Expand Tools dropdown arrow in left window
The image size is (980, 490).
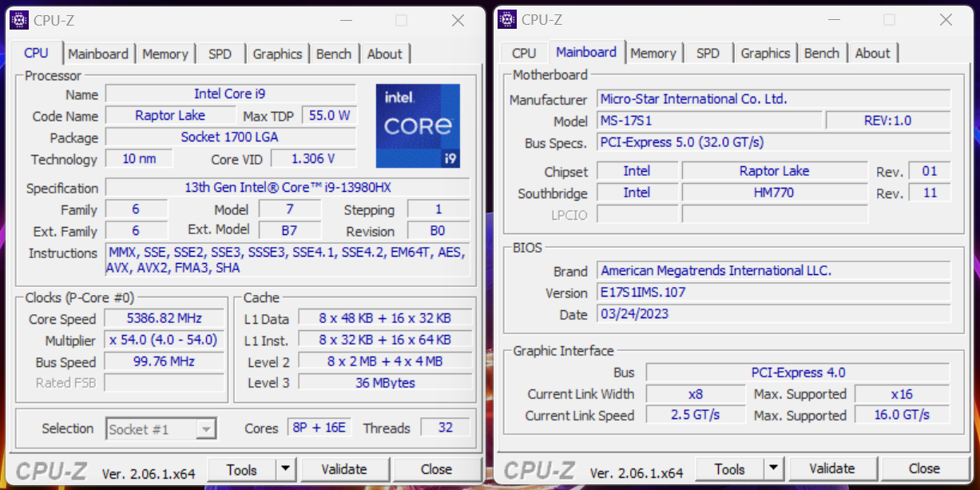click(x=286, y=469)
